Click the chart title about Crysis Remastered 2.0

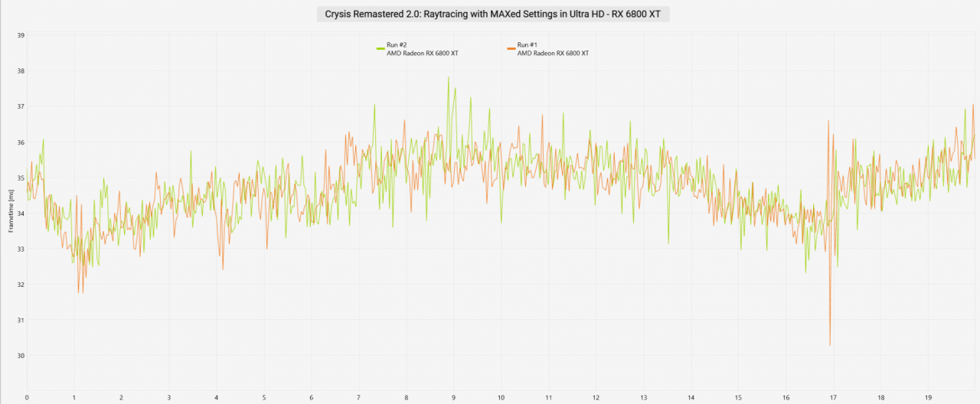(x=492, y=14)
